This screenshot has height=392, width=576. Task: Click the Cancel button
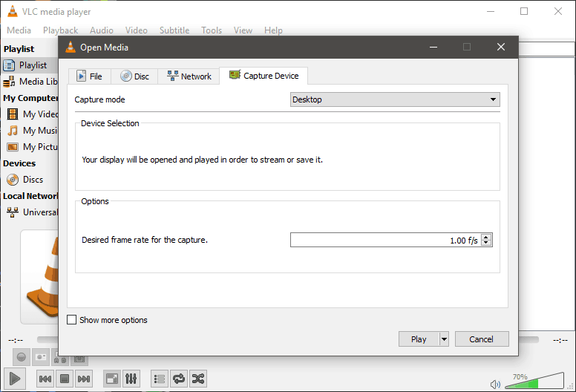(482, 339)
